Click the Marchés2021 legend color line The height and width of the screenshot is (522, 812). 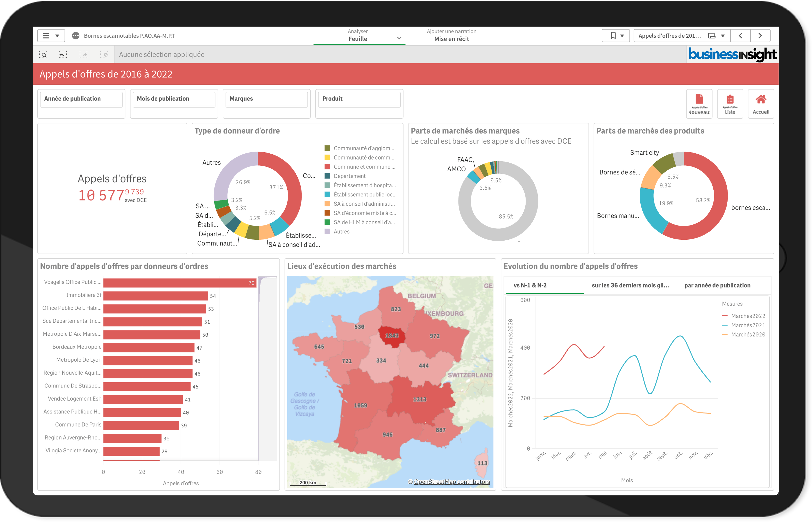click(x=725, y=325)
